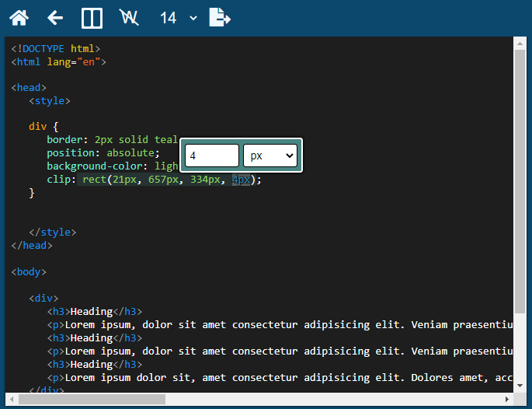Click the second h3 Heading line

tap(95, 338)
